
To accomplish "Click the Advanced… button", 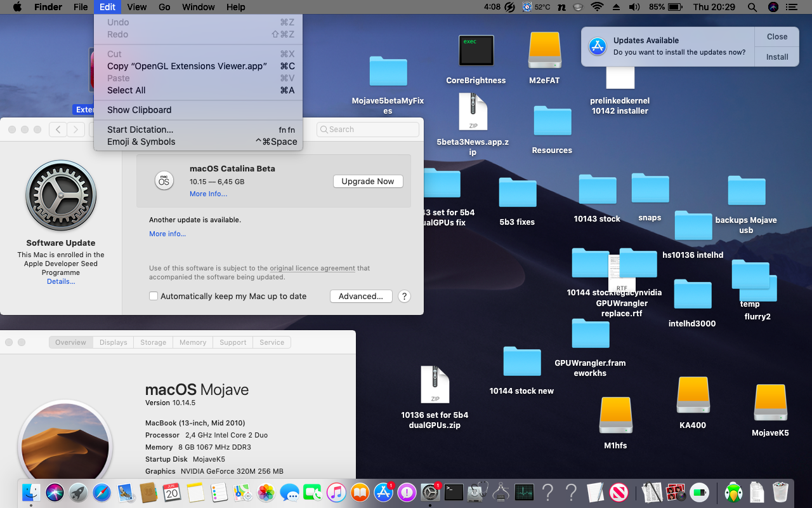I will 361,296.
